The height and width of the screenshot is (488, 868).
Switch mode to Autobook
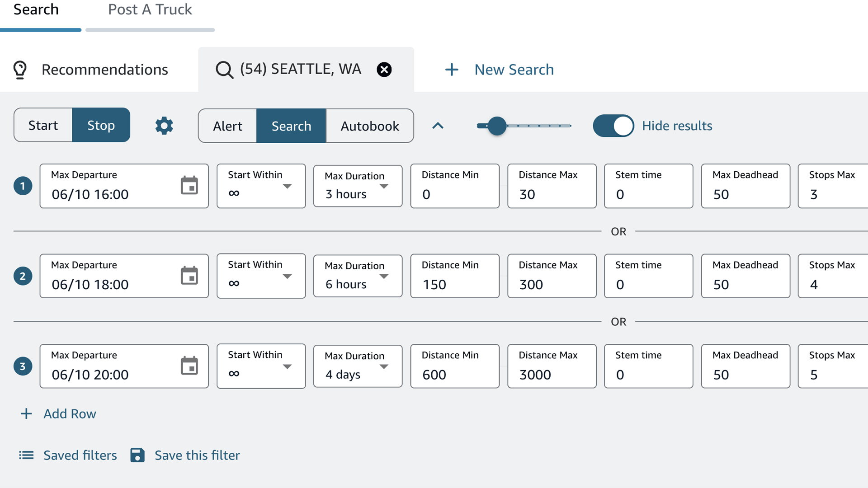[x=370, y=126]
